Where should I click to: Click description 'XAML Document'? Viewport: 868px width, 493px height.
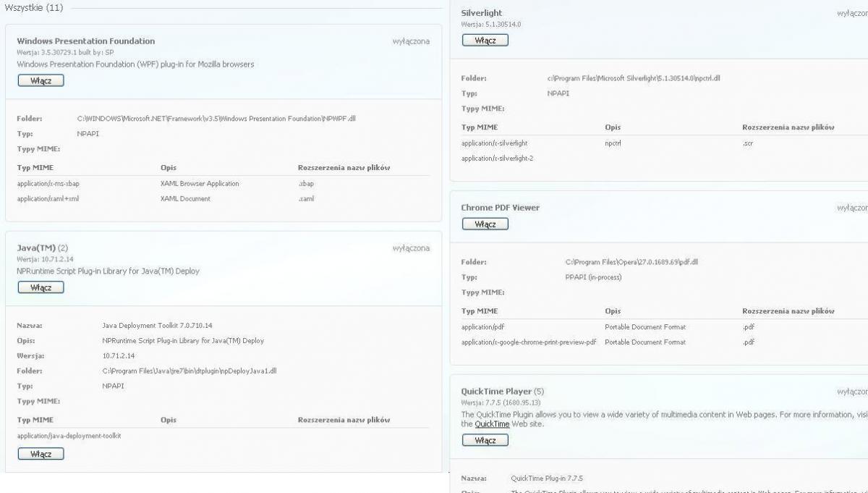click(185, 199)
